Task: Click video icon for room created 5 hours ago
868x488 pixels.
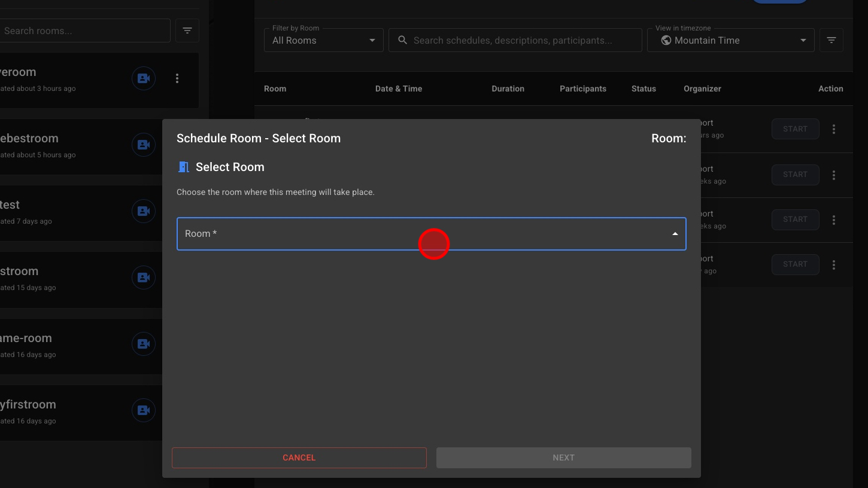Action: pos(144,145)
